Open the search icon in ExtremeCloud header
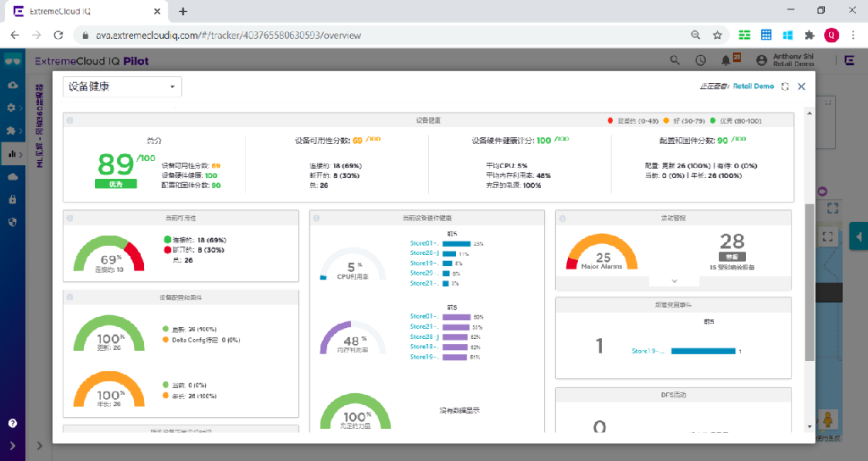 (x=675, y=60)
